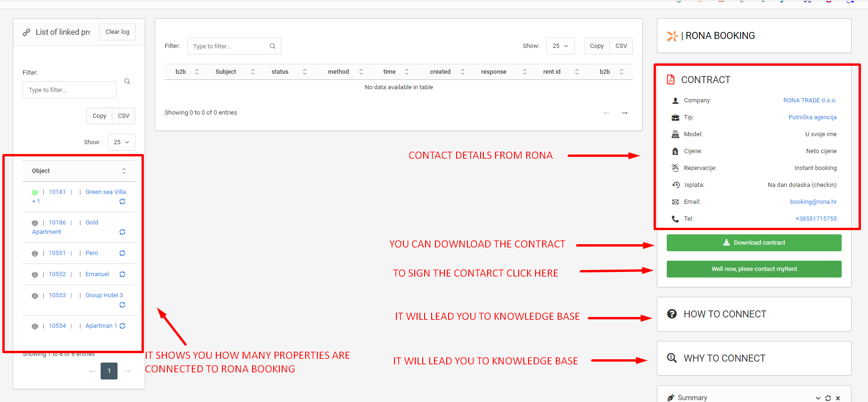Viewport: 868px width, 402px height.
Task: Sort table by status column
Action: click(x=288, y=72)
